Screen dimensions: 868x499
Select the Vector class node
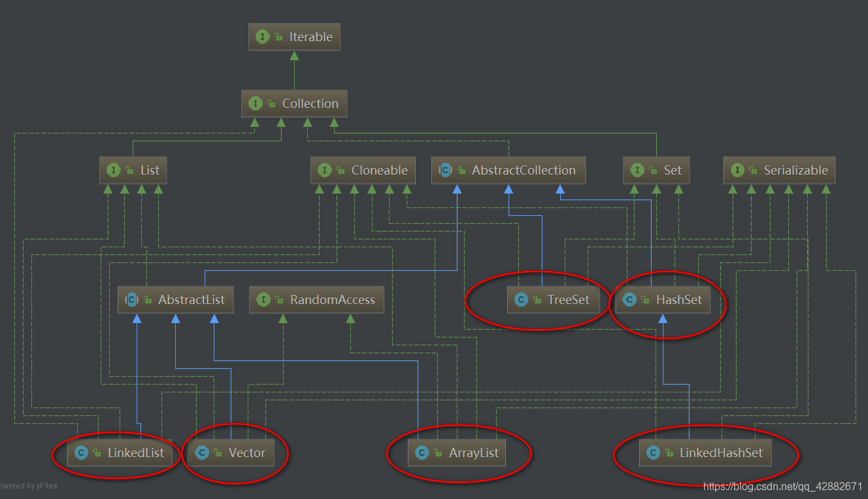click(230, 453)
